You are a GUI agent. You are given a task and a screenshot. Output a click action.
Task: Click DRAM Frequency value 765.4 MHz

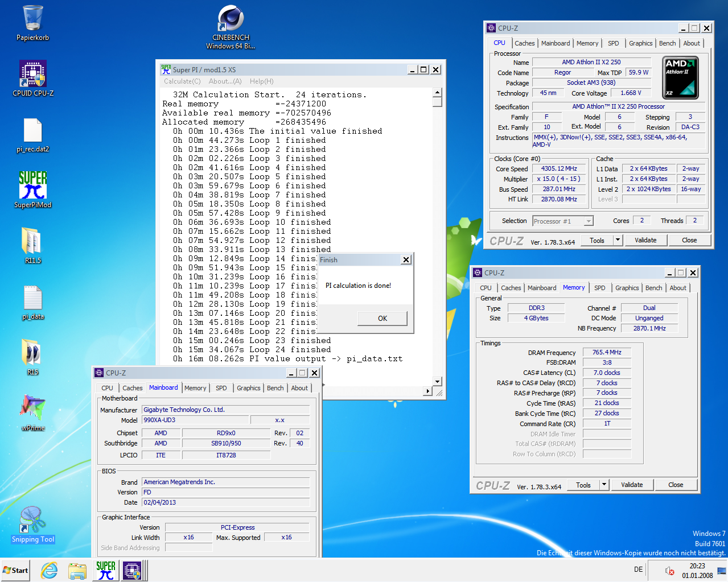(607, 352)
